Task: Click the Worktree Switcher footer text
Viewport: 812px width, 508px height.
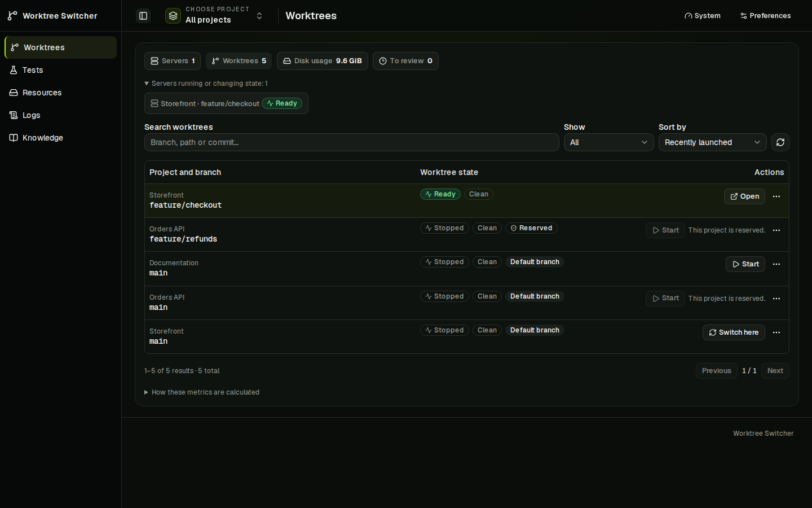Action: tap(764, 433)
